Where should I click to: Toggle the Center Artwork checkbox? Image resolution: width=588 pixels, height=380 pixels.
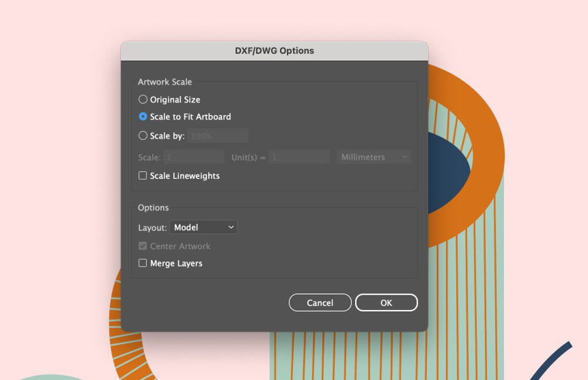(142, 246)
